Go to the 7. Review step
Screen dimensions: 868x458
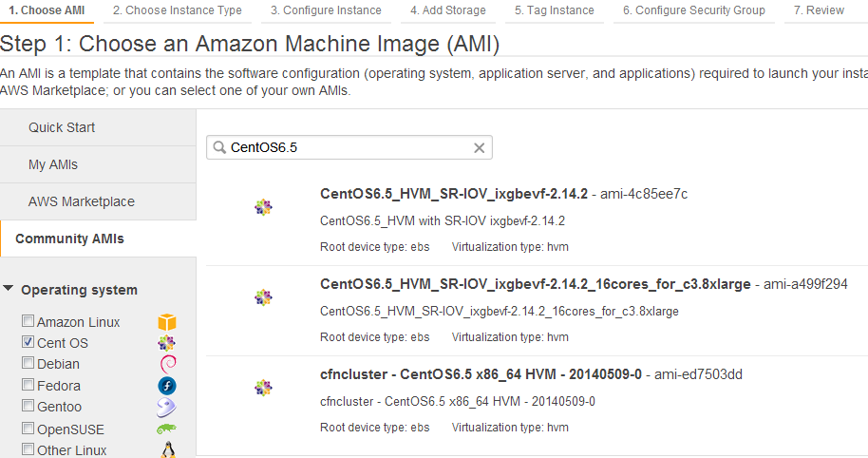pyautogui.click(x=819, y=10)
